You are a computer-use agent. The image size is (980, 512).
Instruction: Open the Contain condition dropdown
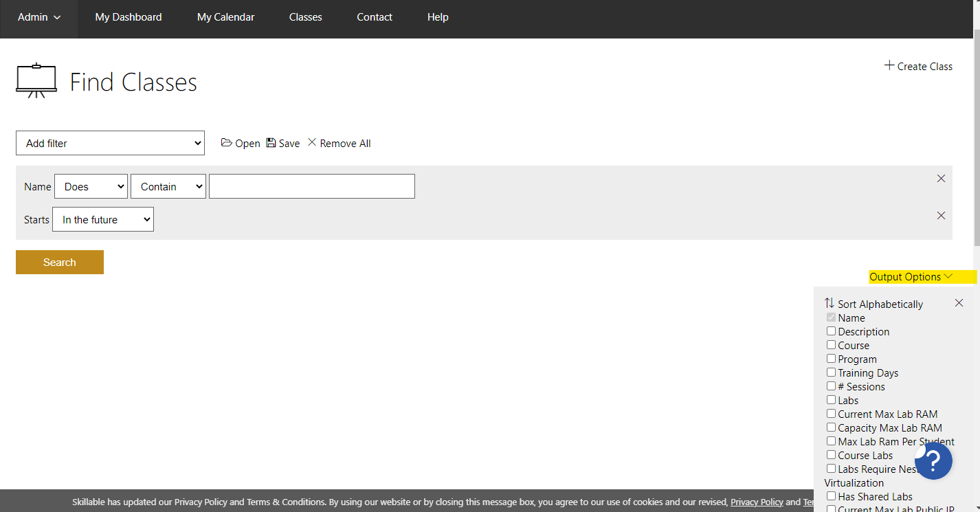(168, 186)
